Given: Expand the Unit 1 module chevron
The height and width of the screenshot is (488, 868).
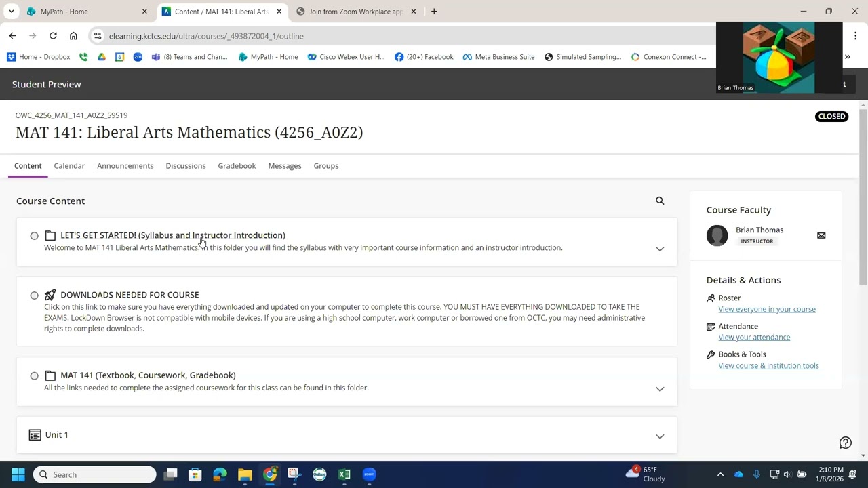Looking at the screenshot, I should (x=660, y=436).
